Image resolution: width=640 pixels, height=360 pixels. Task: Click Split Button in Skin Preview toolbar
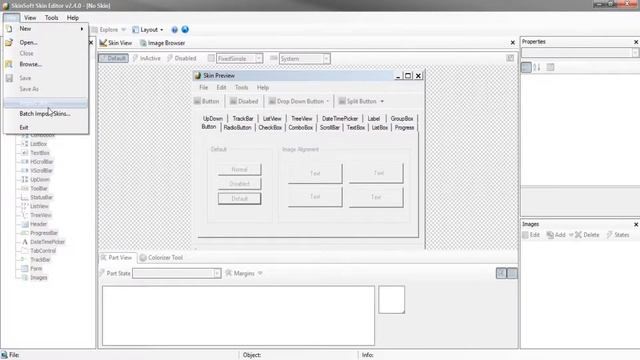pyautogui.click(x=361, y=102)
